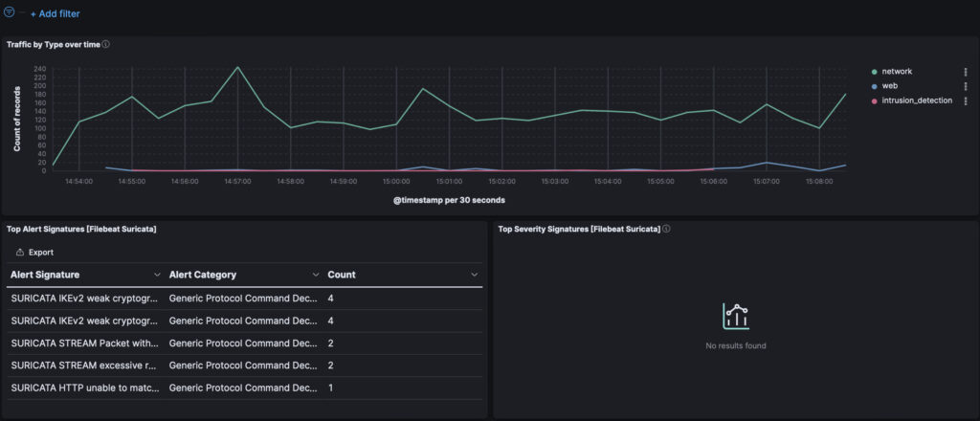Toggle the intrusion_detection series legend label
The height and width of the screenshot is (421, 980).
click(x=916, y=100)
